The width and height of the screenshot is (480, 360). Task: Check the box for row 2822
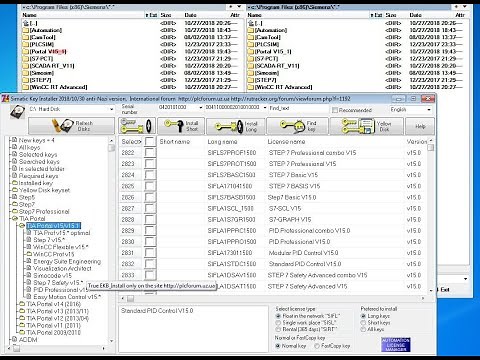(x=150, y=153)
